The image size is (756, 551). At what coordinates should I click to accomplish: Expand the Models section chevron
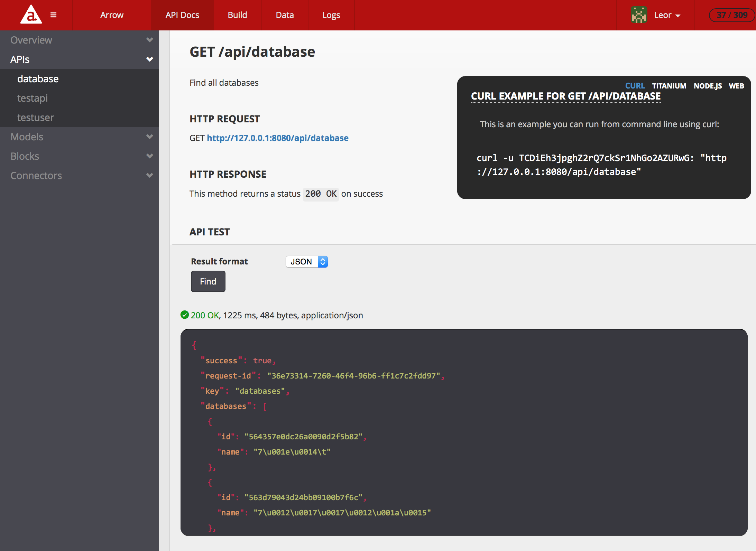(x=149, y=137)
